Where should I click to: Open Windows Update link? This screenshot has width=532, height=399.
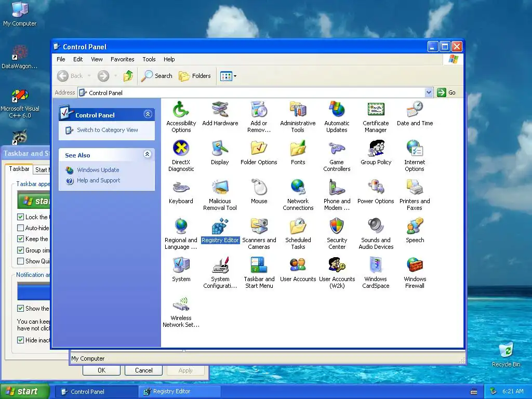pos(98,170)
